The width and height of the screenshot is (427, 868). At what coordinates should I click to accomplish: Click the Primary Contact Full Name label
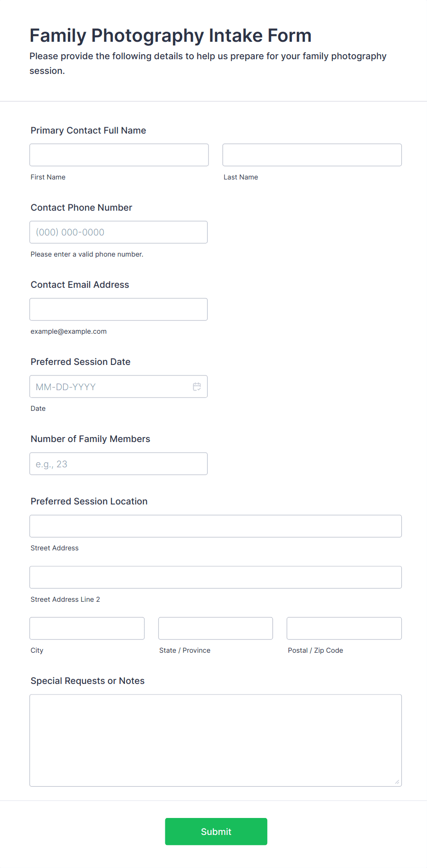(88, 130)
